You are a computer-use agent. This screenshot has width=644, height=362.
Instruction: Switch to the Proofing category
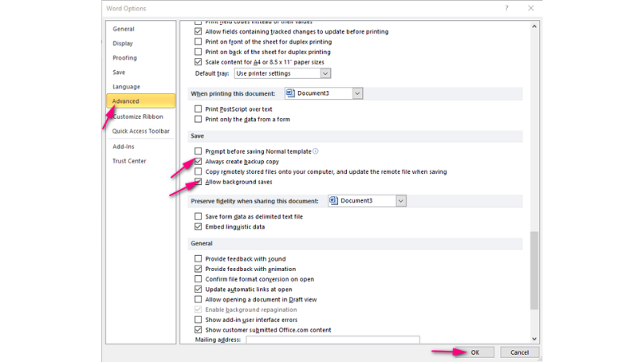tap(125, 58)
